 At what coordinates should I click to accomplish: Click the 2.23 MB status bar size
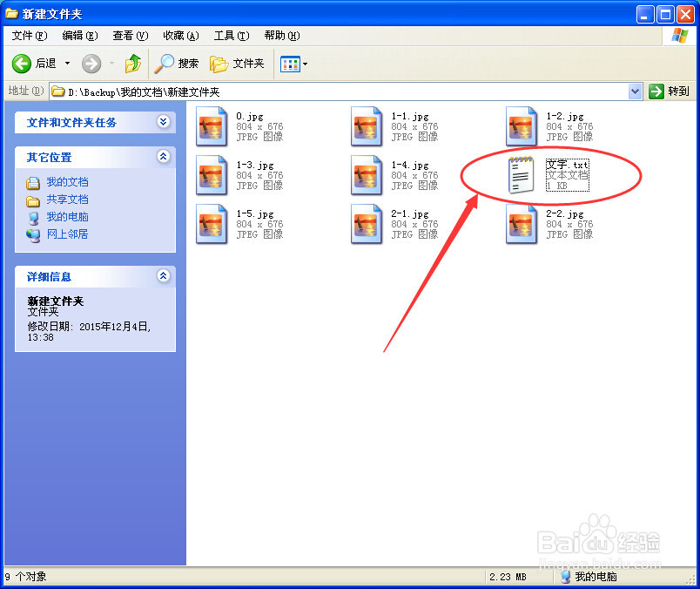508,577
